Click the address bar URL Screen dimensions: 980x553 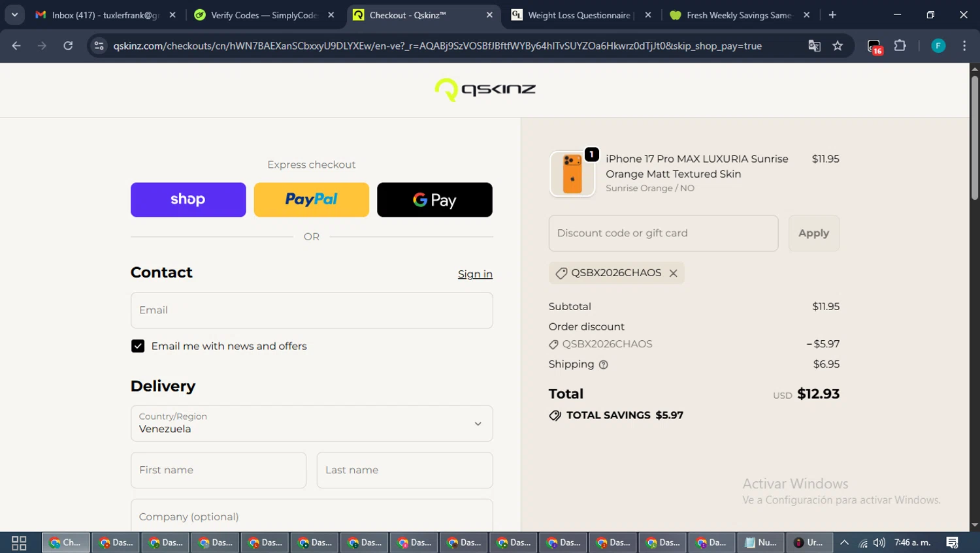pyautogui.click(x=438, y=46)
